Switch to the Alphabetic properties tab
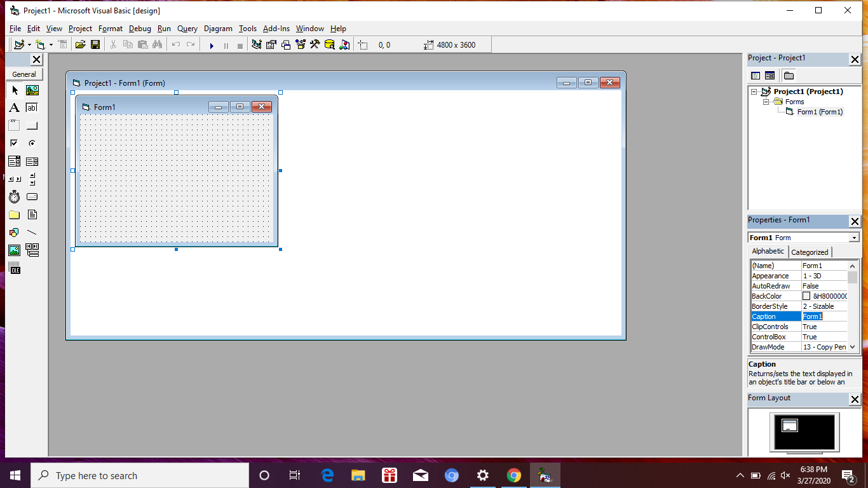868x488 pixels. pos(768,251)
